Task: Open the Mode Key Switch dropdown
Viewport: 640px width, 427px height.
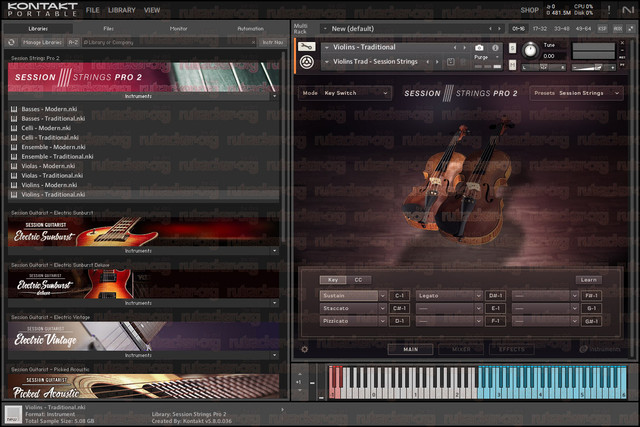Action: 345,93
